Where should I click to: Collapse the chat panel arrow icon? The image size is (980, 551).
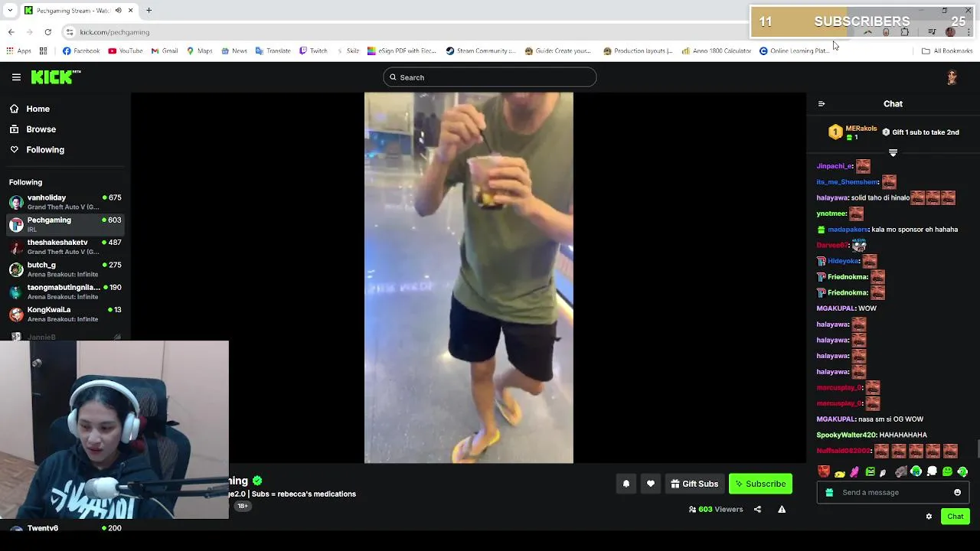pyautogui.click(x=822, y=104)
